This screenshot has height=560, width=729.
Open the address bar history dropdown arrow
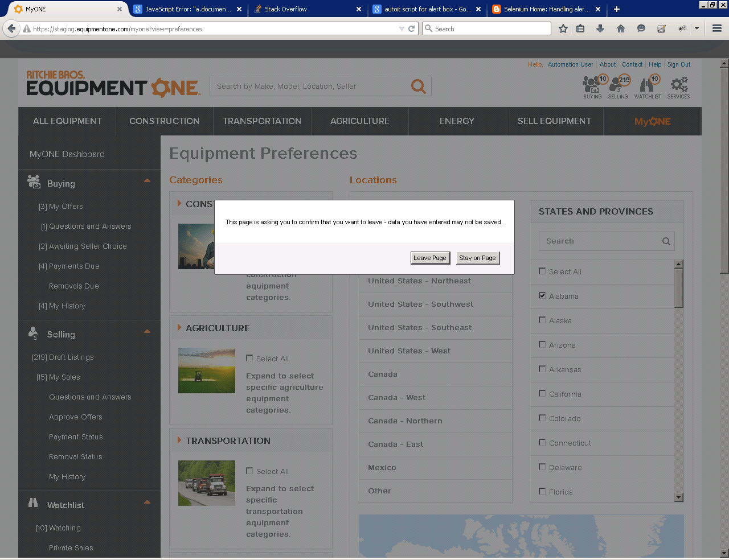402,28
